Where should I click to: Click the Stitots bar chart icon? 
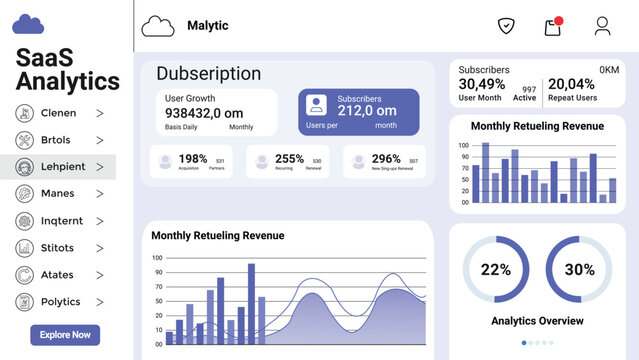pos(24,248)
